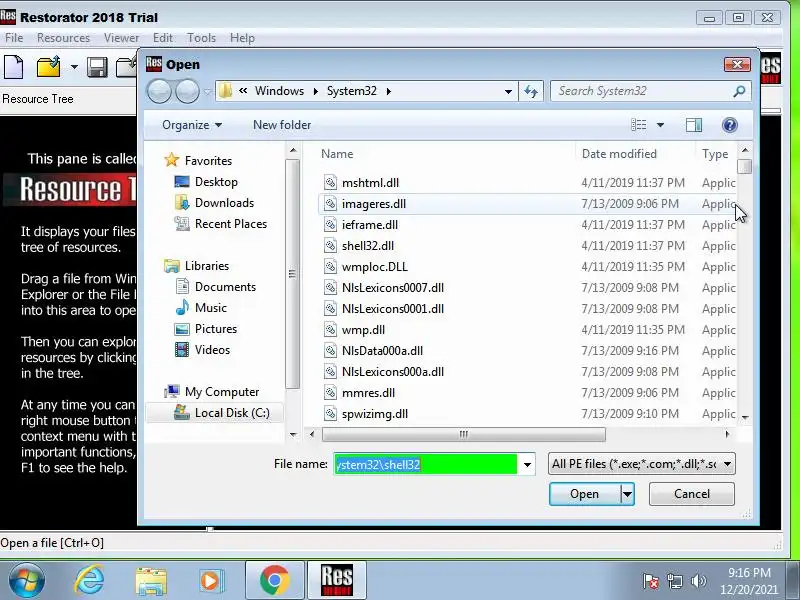The height and width of the screenshot is (600, 800).
Task: Open Windows Explorer from the taskbar
Action: pyautogui.click(x=151, y=581)
